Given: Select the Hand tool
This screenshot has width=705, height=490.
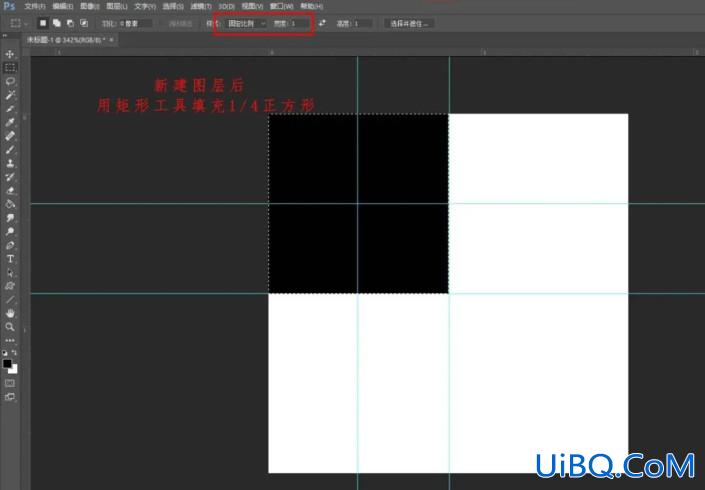Looking at the screenshot, I should pyautogui.click(x=10, y=313).
